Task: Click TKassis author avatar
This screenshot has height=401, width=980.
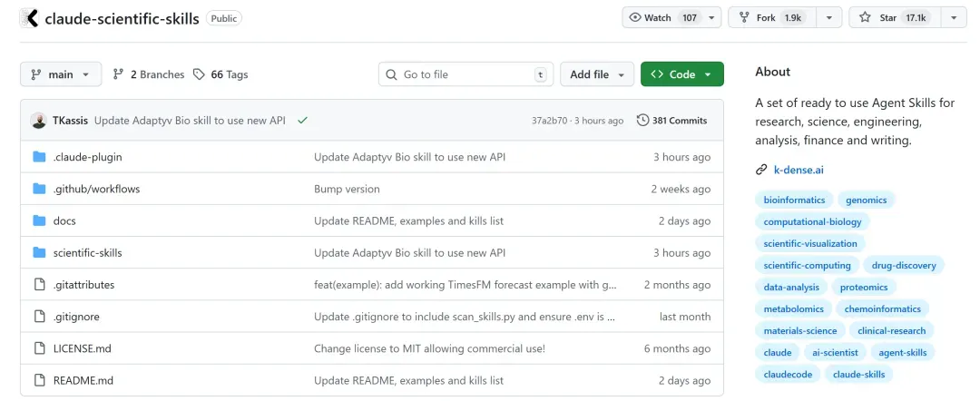Action: [x=38, y=121]
